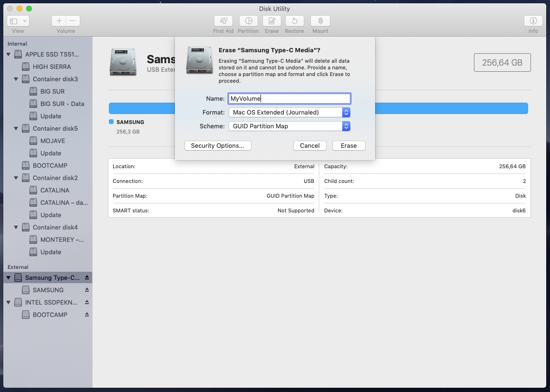
Task: Eject the external BOOTCAMP volume
Action: pos(87,315)
